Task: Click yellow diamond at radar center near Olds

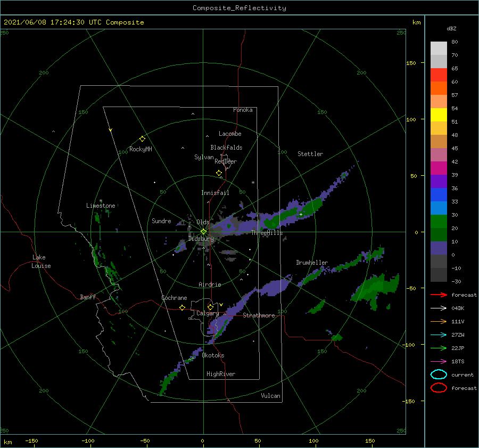Action: pos(203,232)
